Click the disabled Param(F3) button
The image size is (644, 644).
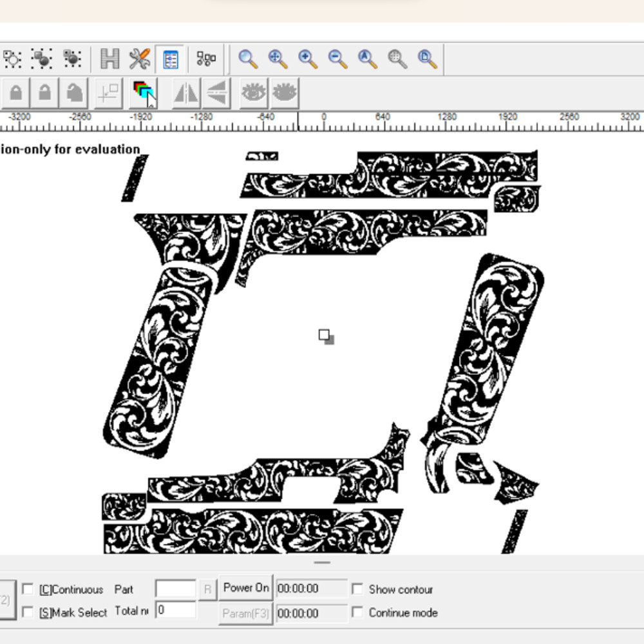pos(247,614)
